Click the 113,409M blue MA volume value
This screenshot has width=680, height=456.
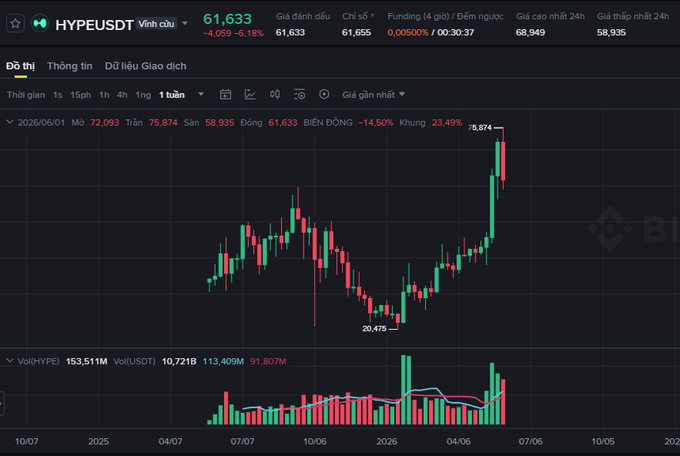(x=223, y=361)
